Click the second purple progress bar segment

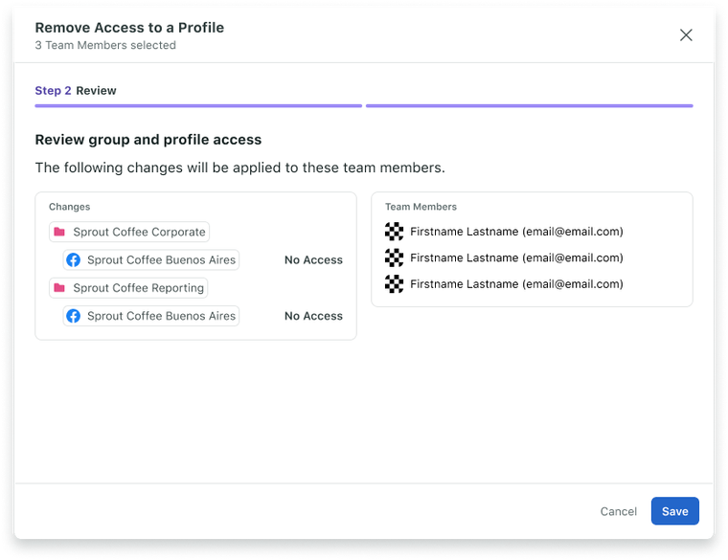[x=529, y=105]
